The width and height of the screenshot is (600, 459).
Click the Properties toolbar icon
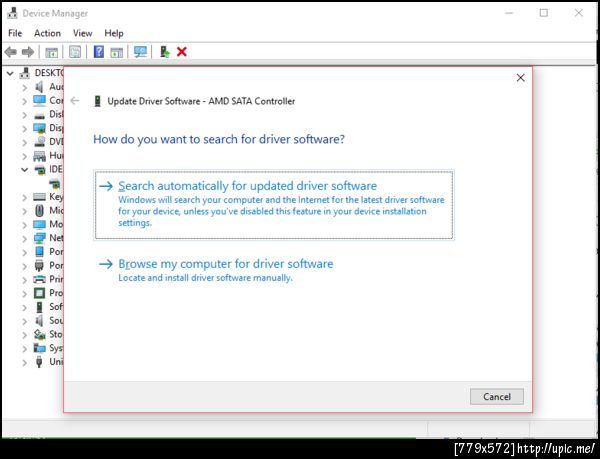(x=75, y=52)
